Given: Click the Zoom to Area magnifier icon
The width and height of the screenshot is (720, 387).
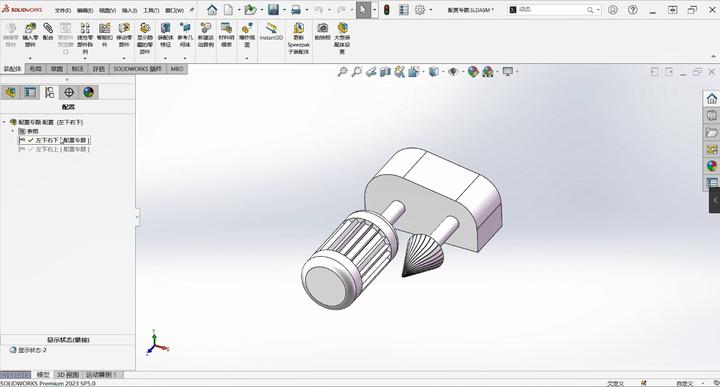Looking at the screenshot, I should (356, 72).
